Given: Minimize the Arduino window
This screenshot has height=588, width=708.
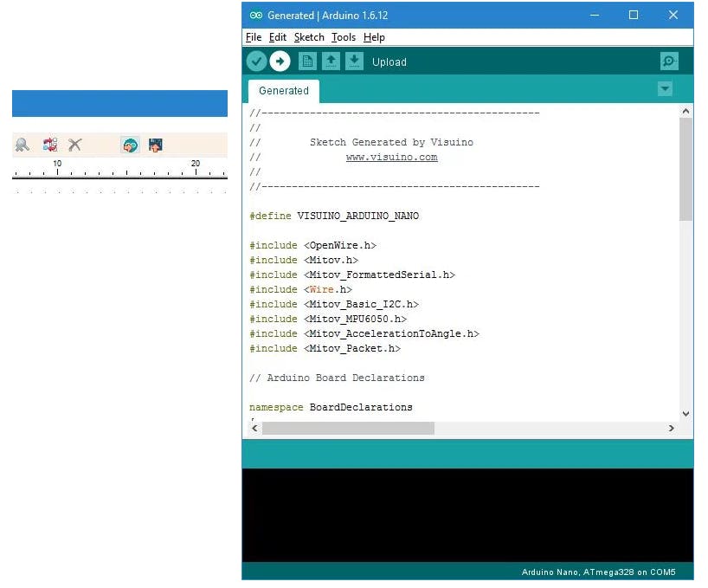Looking at the screenshot, I should pos(595,16).
